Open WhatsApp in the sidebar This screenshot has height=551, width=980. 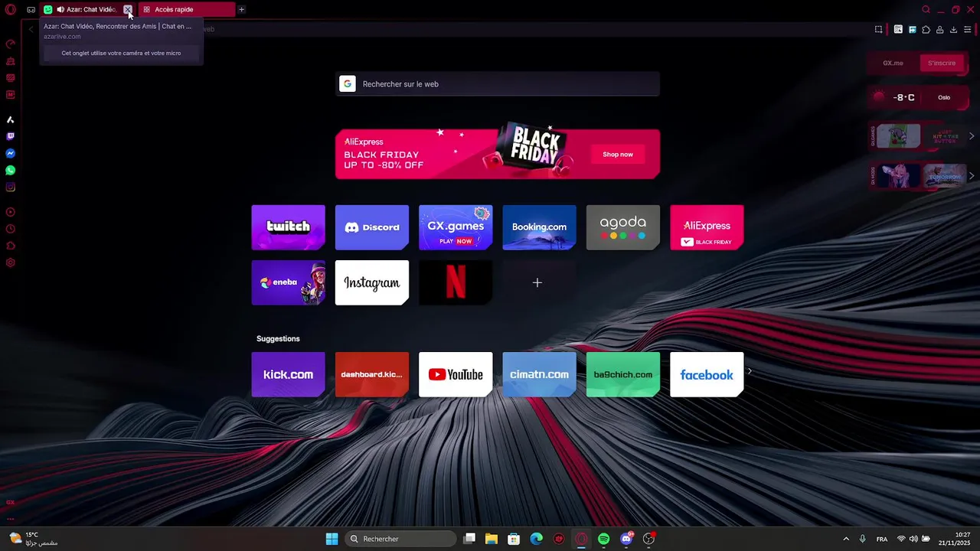click(11, 171)
